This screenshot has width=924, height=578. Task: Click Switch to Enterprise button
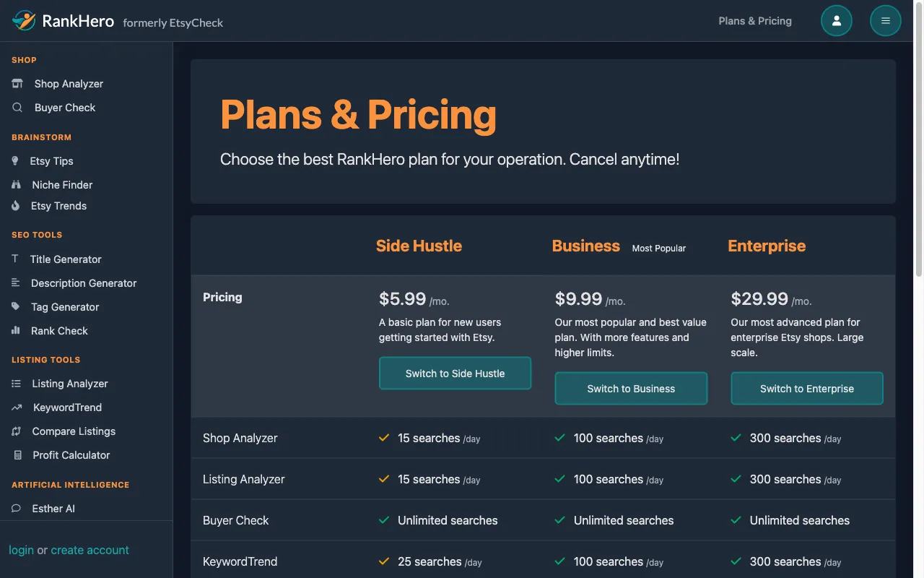pyautogui.click(x=807, y=389)
